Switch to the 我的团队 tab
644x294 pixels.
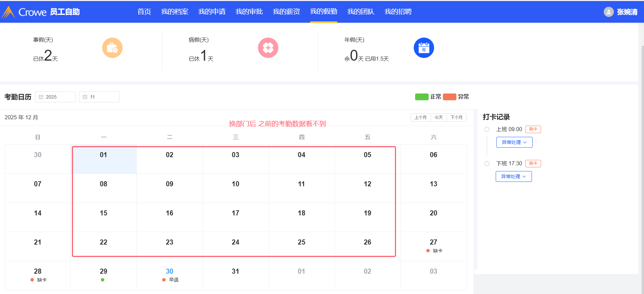(x=361, y=12)
